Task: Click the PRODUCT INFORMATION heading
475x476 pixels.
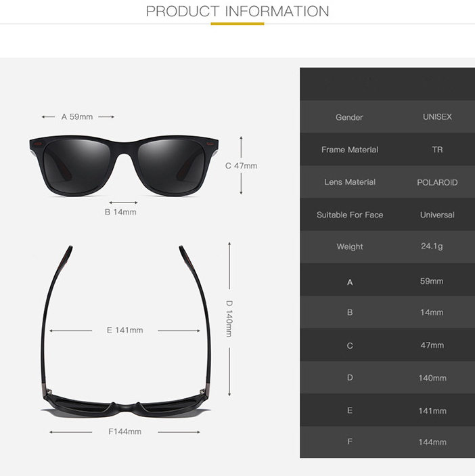Action: [x=237, y=12]
